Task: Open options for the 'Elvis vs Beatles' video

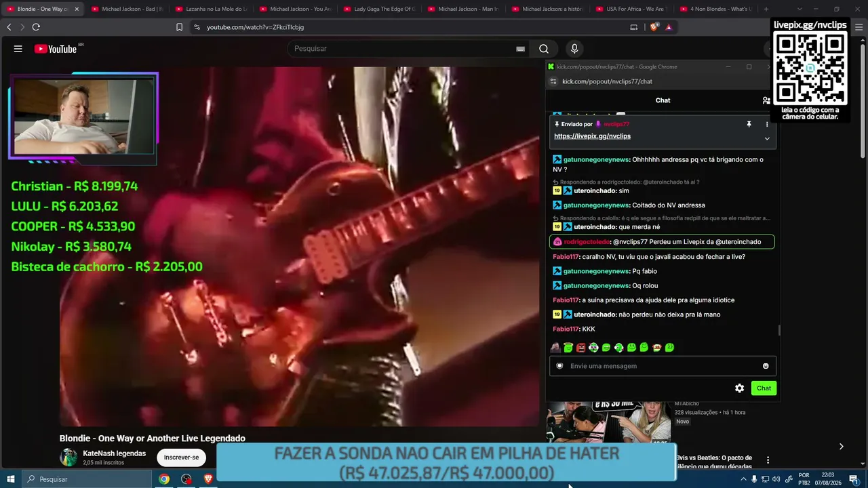Action: point(768,460)
